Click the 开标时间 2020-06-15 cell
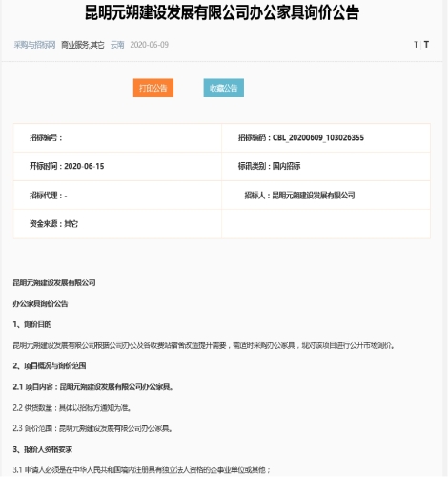This screenshot has height=477, width=448. [x=117, y=166]
